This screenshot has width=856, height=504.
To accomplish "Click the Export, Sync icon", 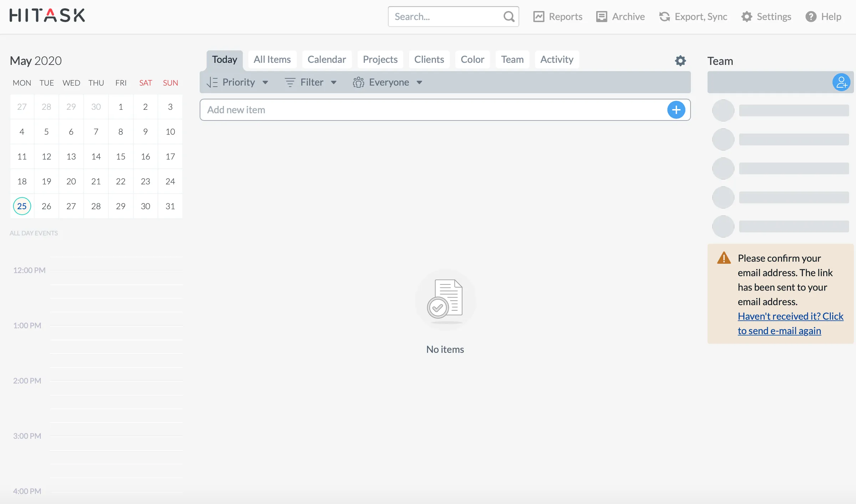I will 664,16.
